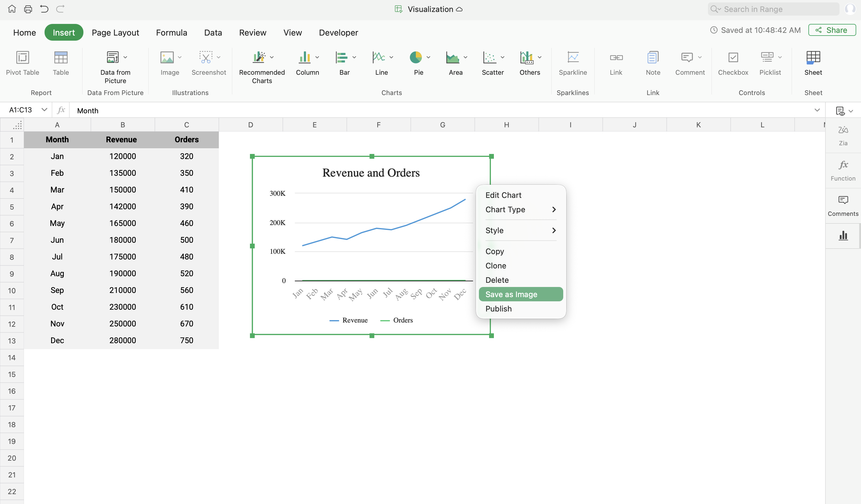Switch to the Page Layout tab

pyautogui.click(x=115, y=33)
